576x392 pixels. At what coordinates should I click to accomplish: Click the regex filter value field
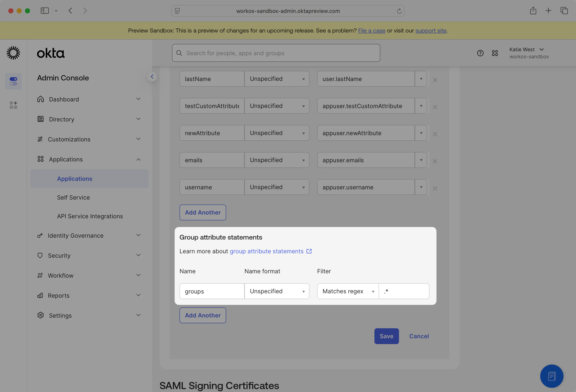(x=404, y=291)
